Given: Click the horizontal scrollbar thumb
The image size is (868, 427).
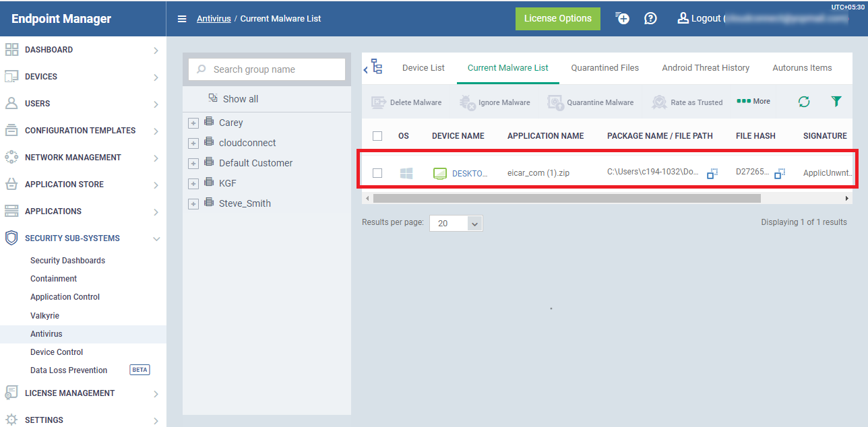Looking at the screenshot, I should pos(567,199).
